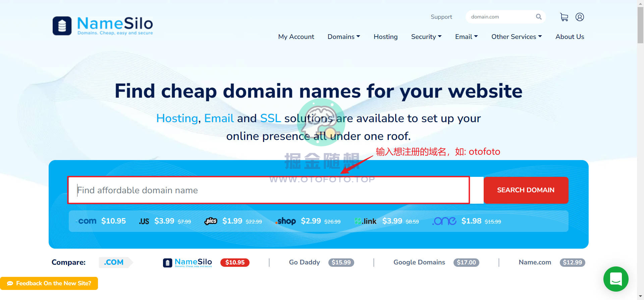Click the NameSilo $10.95 price badge
Screen dimensions: 644x300
coord(235,262)
